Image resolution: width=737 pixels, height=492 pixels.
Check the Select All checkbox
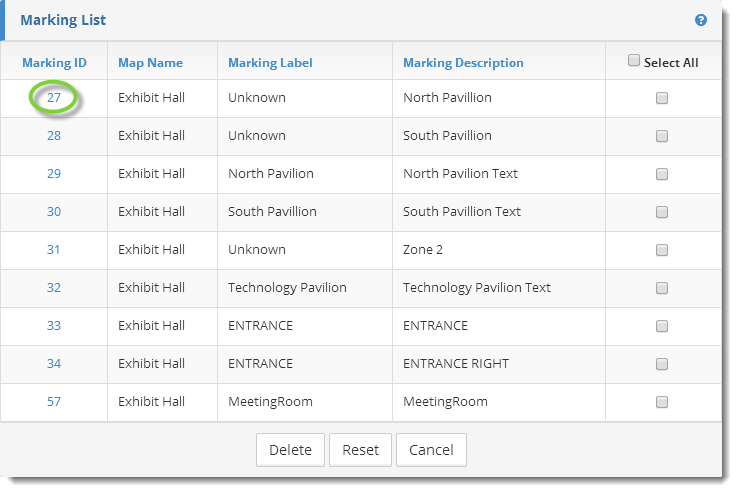tap(634, 61)
